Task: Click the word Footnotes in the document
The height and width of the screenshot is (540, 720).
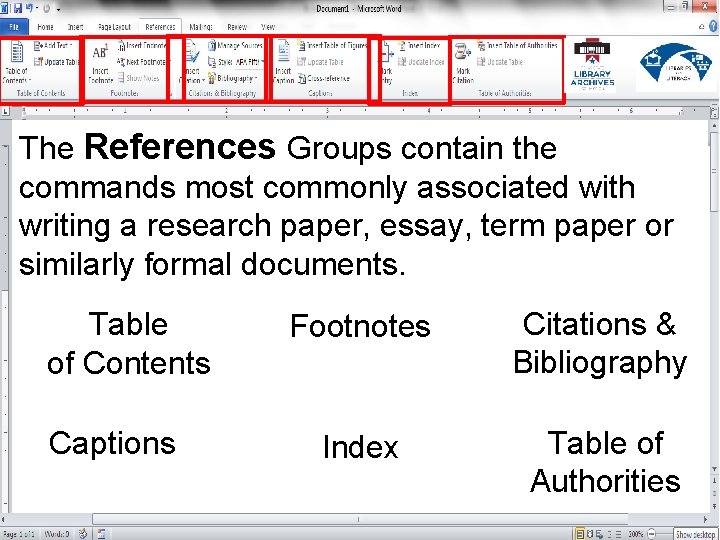Action: coord(360,326)
